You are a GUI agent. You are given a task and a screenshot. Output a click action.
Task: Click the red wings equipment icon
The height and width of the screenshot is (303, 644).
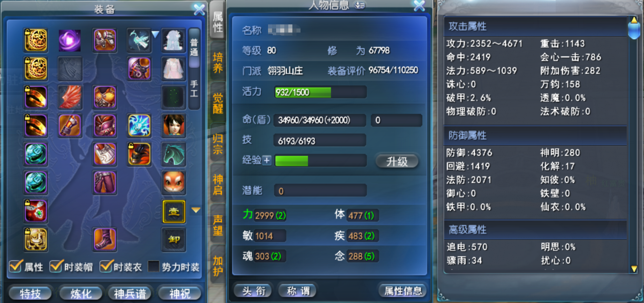click(x=70, y=97)
